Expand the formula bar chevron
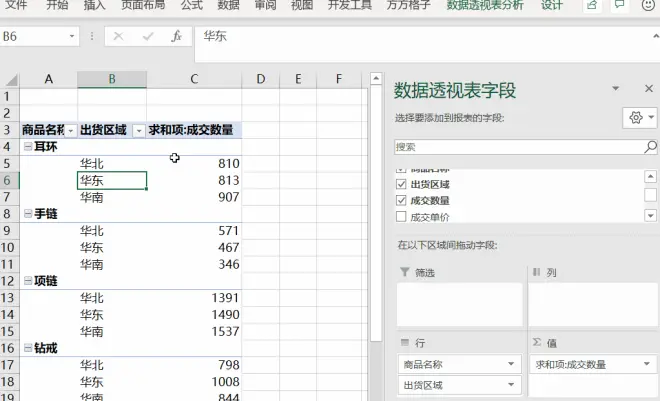Screen dimensions: 660x401 point(655,37)
